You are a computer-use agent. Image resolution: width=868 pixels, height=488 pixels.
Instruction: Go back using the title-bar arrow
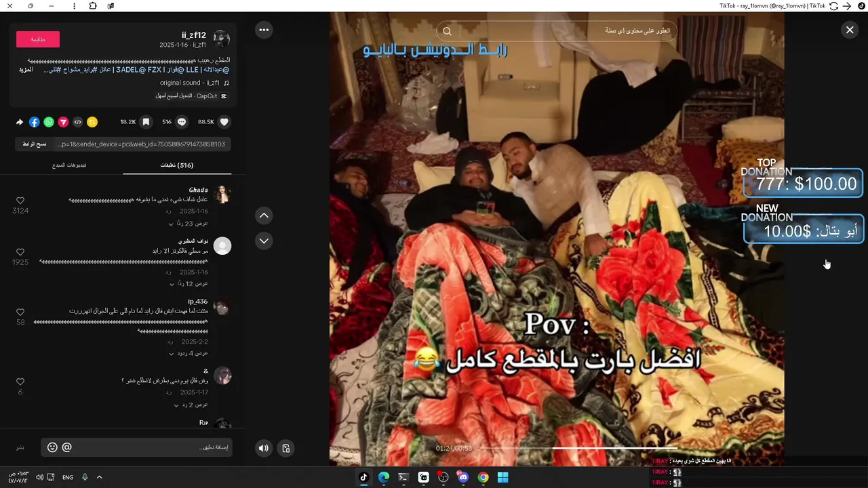pos(846,6)
